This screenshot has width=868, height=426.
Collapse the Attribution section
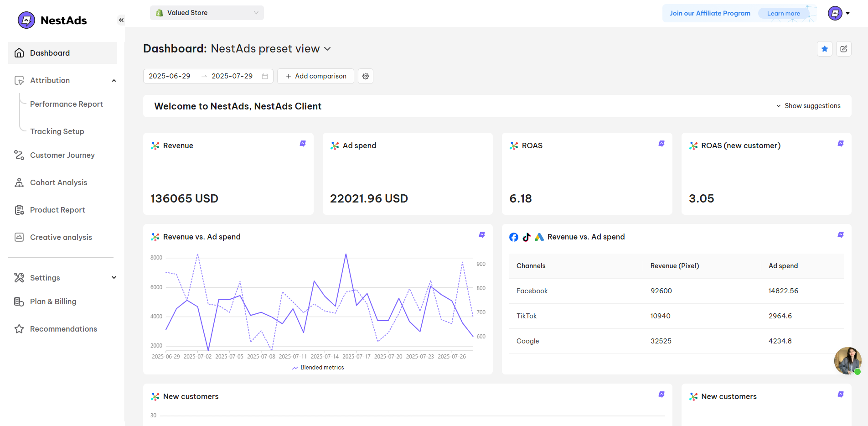(114, 81)
